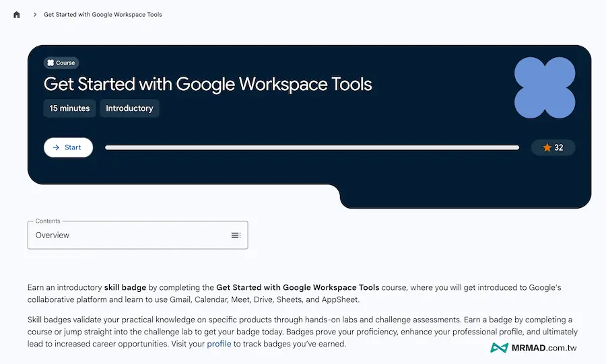
Task: Click the star rating 32 chip
Action: tap(553, 147)
